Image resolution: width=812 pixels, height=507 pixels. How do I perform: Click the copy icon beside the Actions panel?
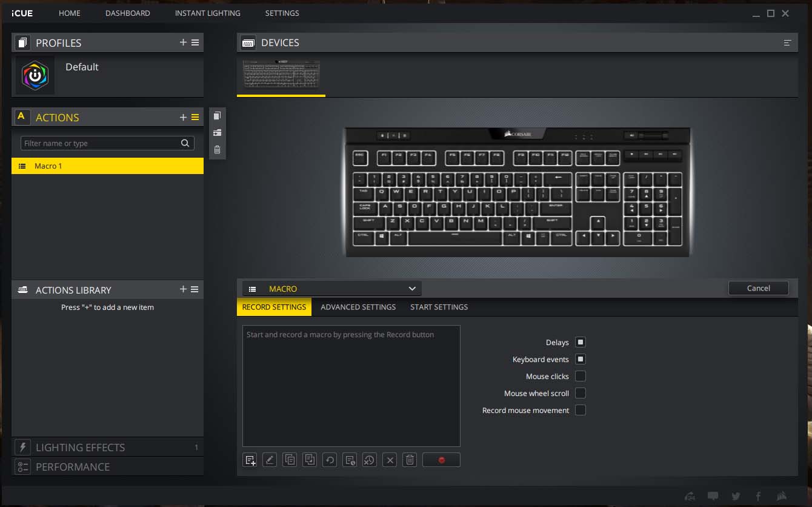coord(218,116)
